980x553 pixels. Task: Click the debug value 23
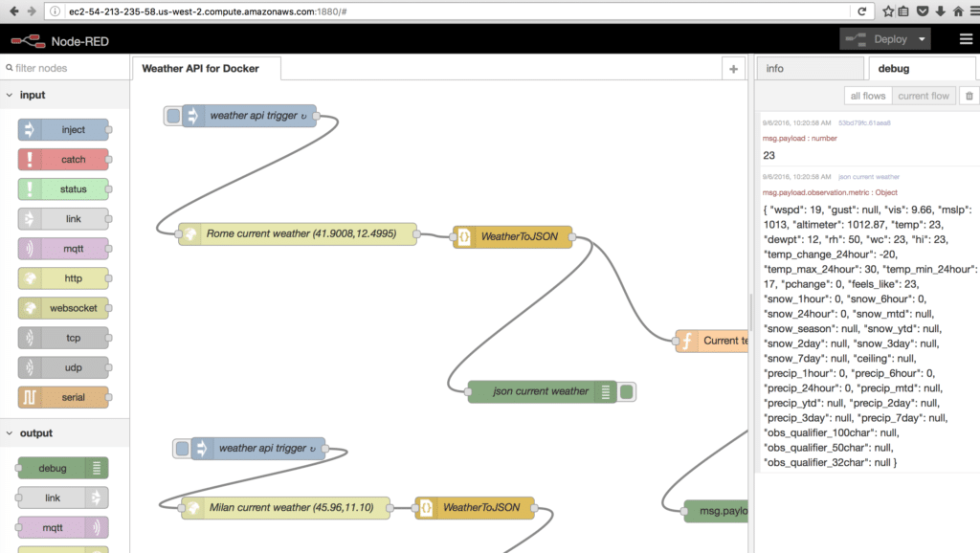(x=768, y=156)
